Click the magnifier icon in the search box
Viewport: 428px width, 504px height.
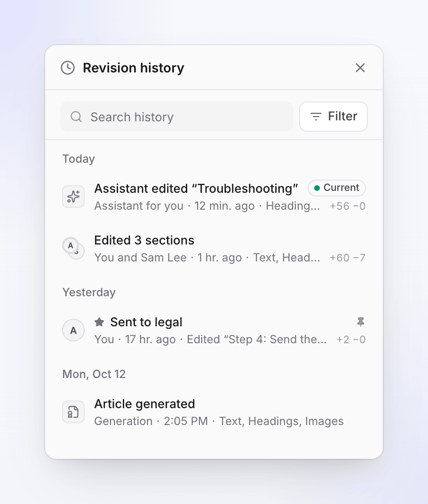(76, 117)
